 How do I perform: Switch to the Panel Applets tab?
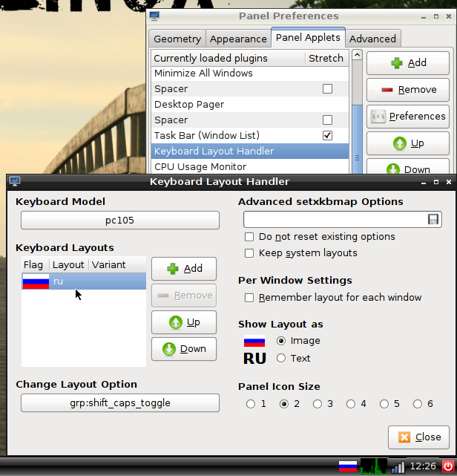pyautogui.click(x=308, y=38)
